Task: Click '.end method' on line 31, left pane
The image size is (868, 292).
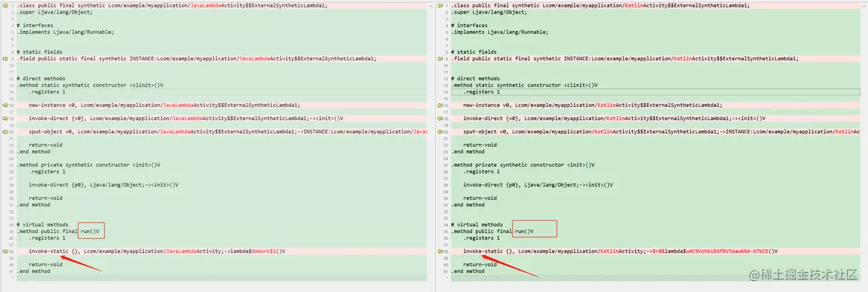Action: tap(33, 204)
